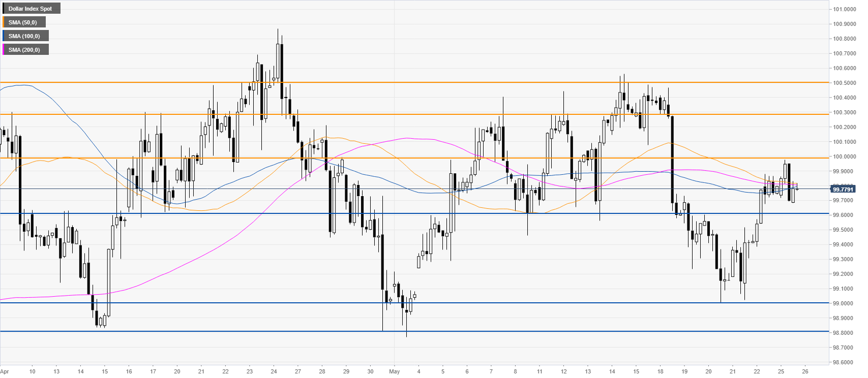Image resolution: width=868 pixels, height=378 pixels.
Task: Click the 100.8000 price axis label
Action: tap(844, 39)
